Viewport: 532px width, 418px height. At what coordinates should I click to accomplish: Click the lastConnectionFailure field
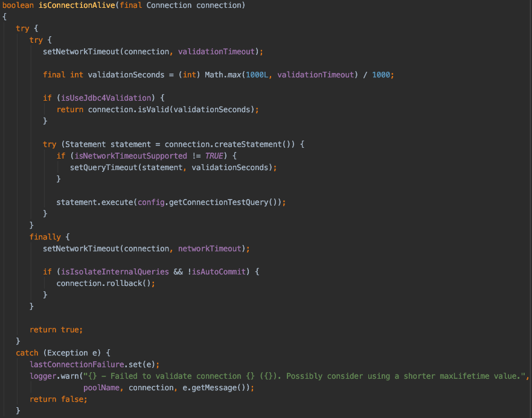[77, 364]
